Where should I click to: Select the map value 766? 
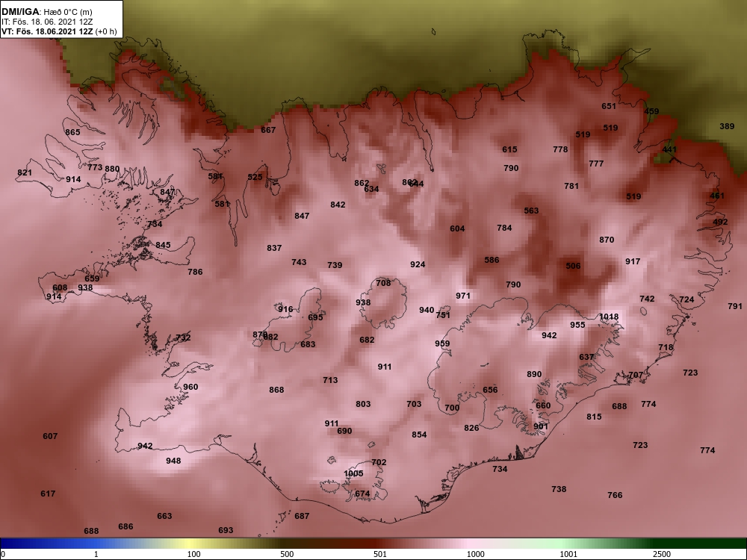point(615,495)
